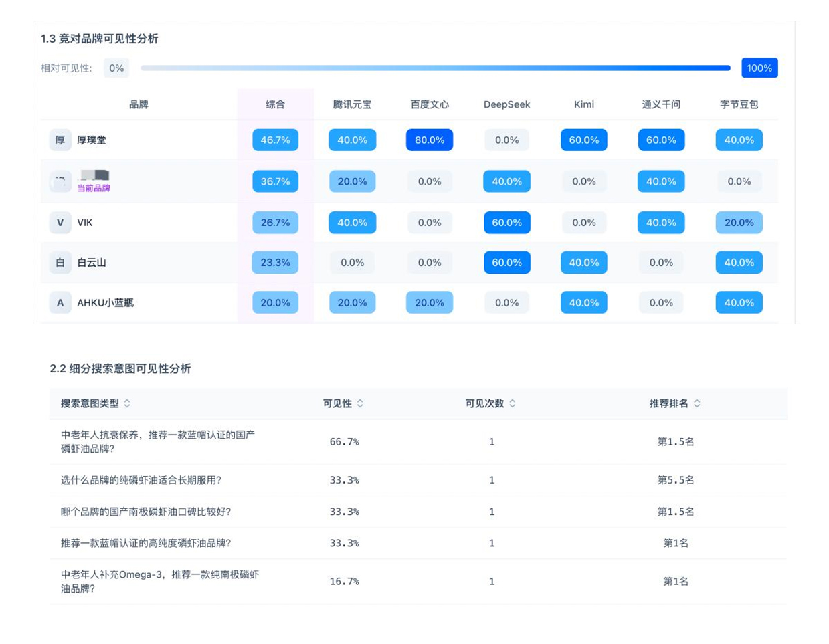The height and width of the screenshot is (644, 829).
Task: Click current brand 综合 36.7% badge
Action: (275, 181)
